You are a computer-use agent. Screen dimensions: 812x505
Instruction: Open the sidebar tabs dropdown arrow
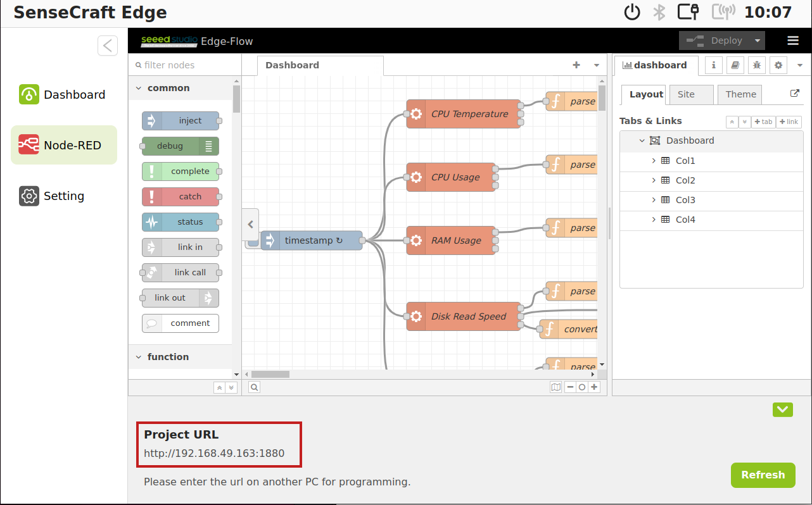click(x=799, y=65)
